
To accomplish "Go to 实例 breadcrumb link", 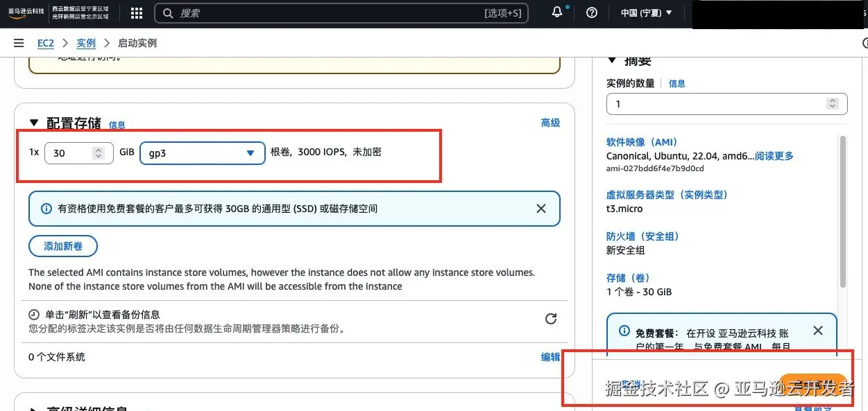I will click(86, 43).
